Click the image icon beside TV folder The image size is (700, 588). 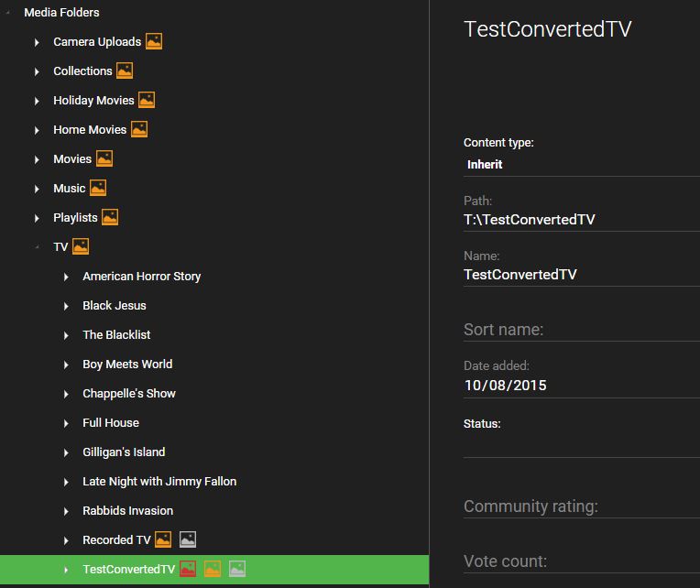click(81, 246)
